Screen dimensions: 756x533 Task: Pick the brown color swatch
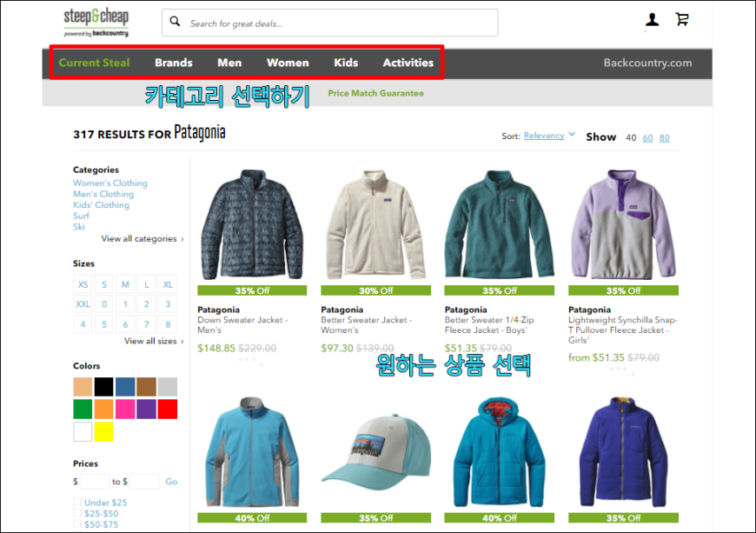147,387
